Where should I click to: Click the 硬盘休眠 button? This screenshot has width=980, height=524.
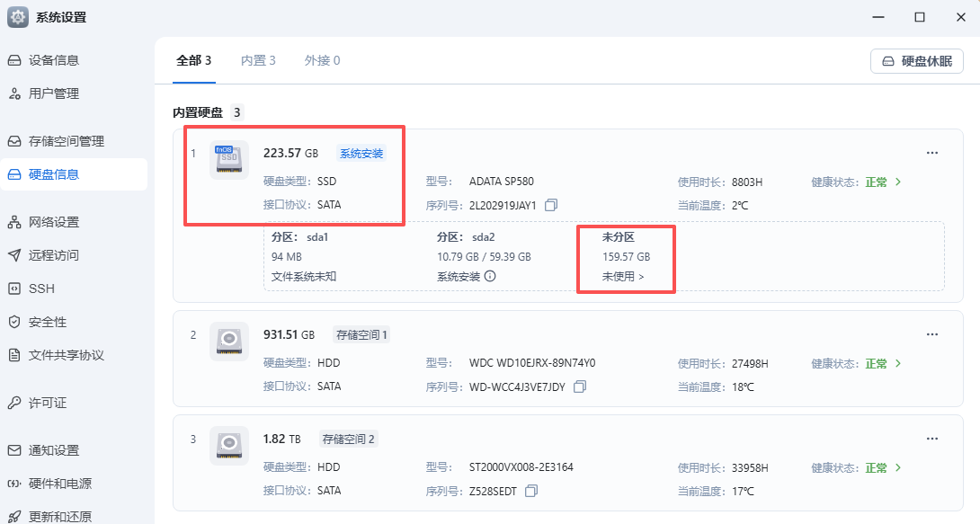(916, 61)
